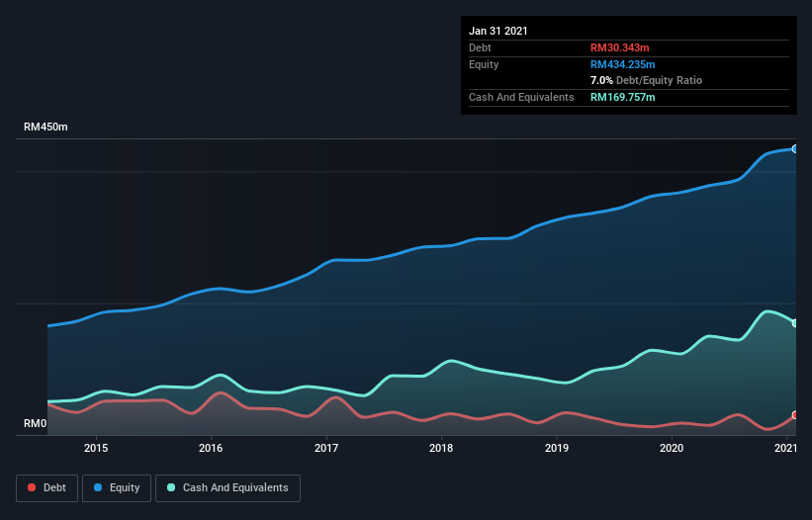Toggle the Equity series legend label

pyautogui.click(x=123, y=488)
